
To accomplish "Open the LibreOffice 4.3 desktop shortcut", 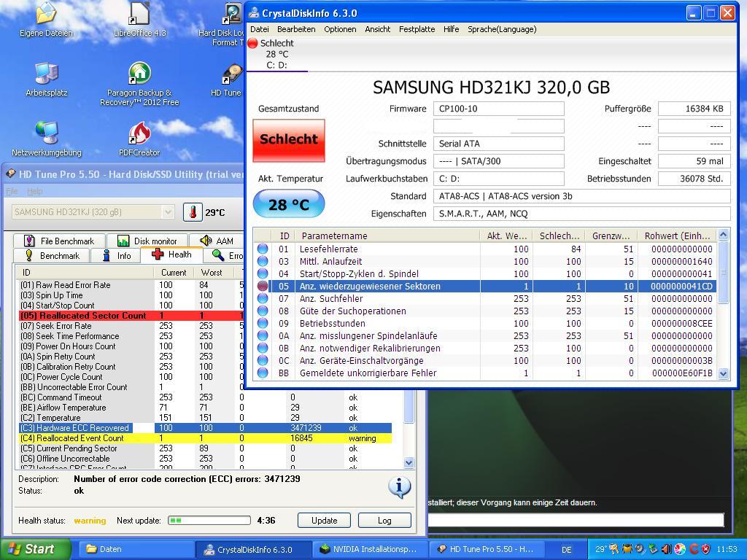I will coord(139,19).
